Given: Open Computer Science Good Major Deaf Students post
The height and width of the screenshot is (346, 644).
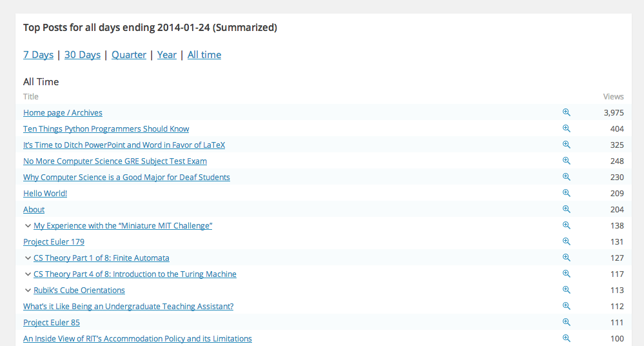Looking at the screenshot, I should [x=126, y=178].
